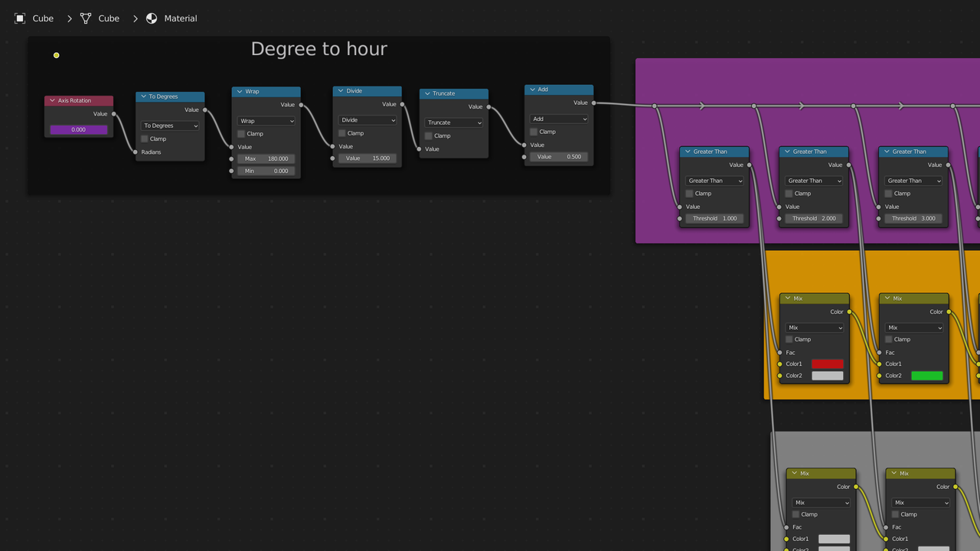The height and width of the screenshot is (551, 980).
Task: Click the Material sphere icon in breadcrumb
Action: click(152, 18)
